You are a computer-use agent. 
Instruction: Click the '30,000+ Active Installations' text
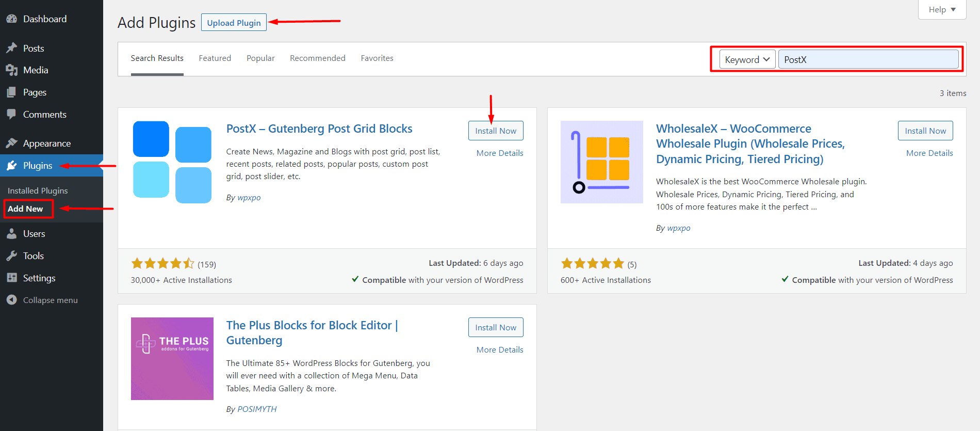182,280
